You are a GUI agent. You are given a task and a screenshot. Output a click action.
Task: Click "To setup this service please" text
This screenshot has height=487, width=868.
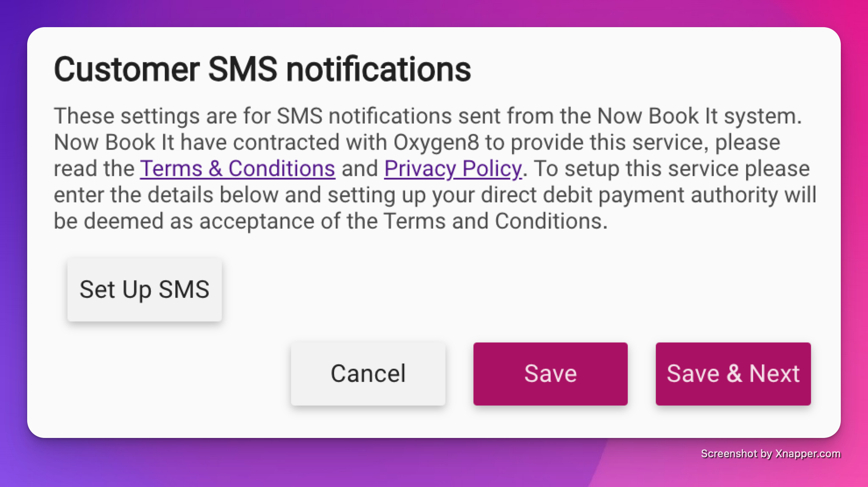pos(671,169)
